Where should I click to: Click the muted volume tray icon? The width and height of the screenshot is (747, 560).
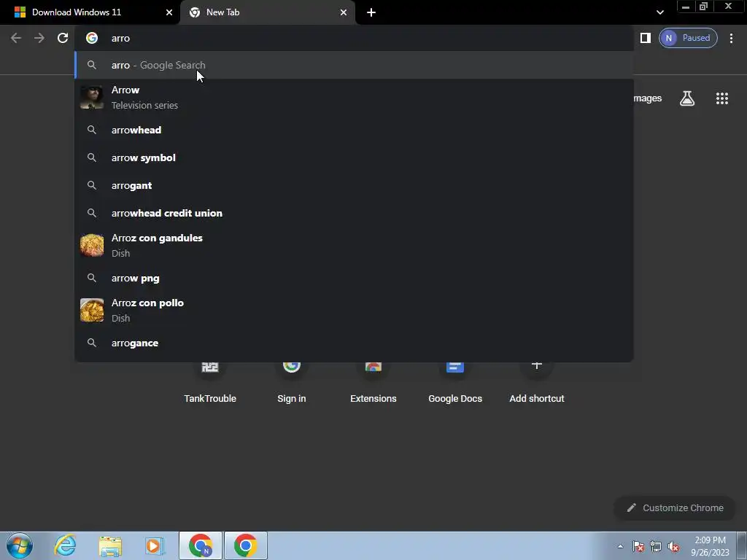[x=673, y=546]
